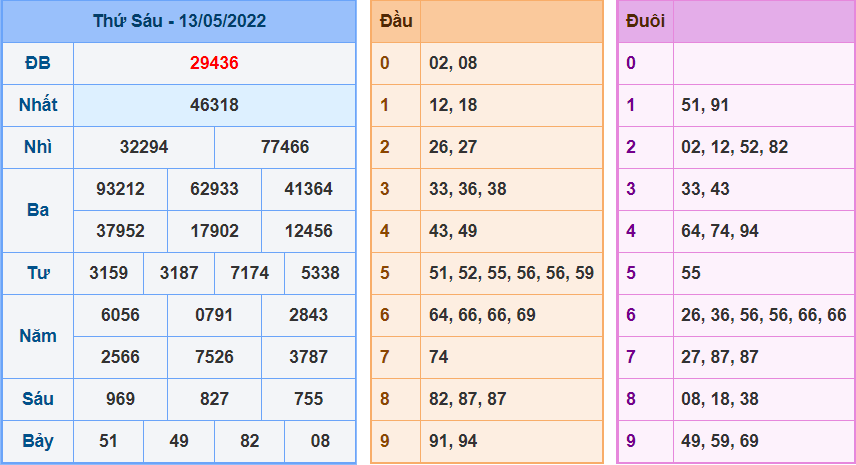Click the Đầu column header
Viewport: 856px width, 465px height.
coord(396,21)
